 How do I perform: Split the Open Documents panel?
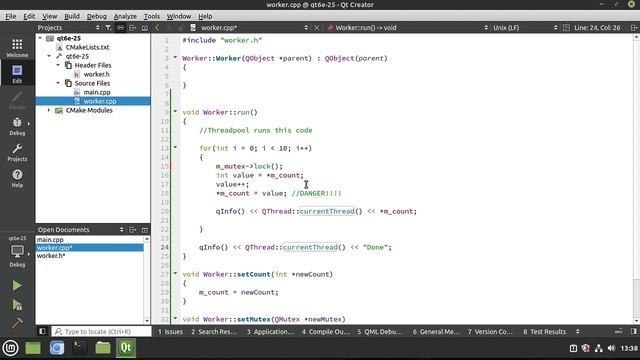click(x=132, y=230)
